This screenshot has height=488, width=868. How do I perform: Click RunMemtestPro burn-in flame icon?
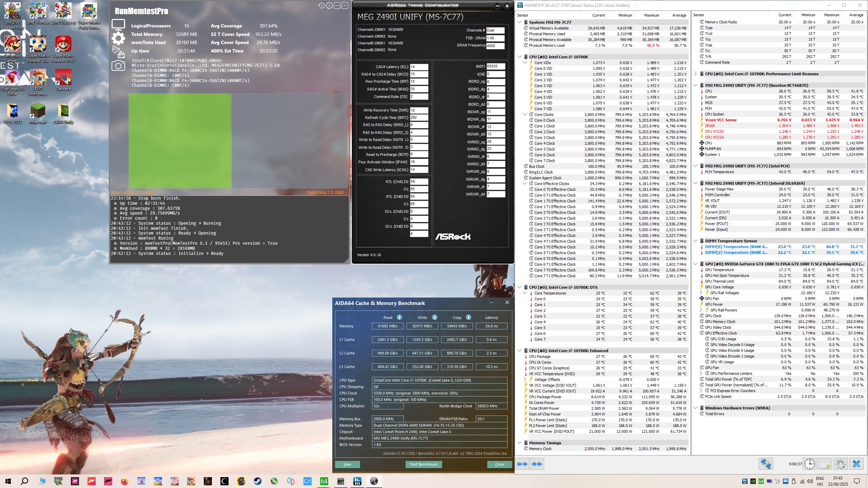click(x=118, y=52)
